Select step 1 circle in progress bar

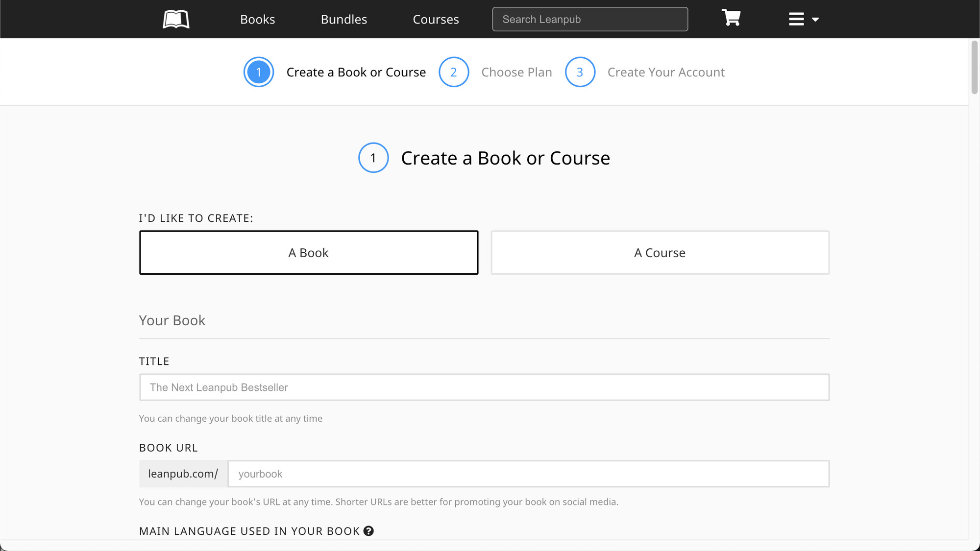[x=259, y=72]
